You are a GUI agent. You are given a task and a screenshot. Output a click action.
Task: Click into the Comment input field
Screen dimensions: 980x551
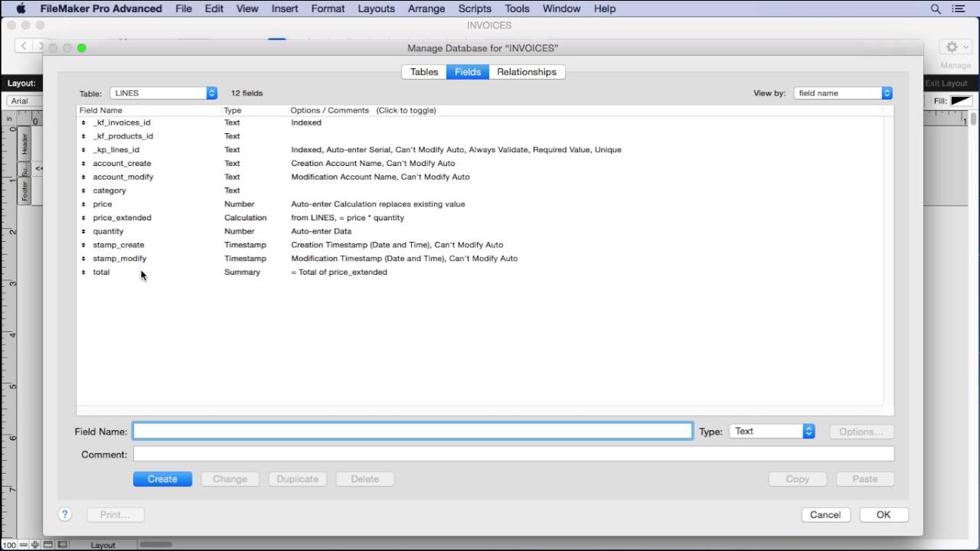click(x=513, y=455)
